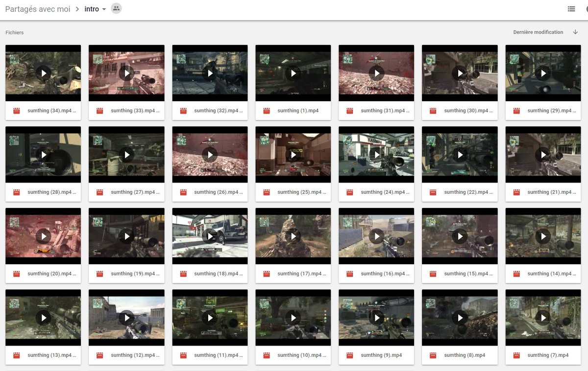Reverse sort direction with the arrow
The height and width of the screenshot is (371, 588).
(575, 32)
